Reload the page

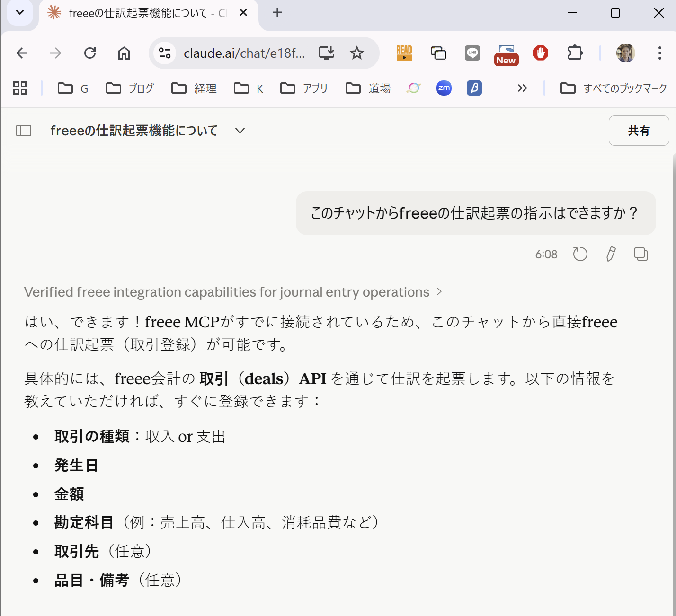pyautogui.click(x=90, y=53)
